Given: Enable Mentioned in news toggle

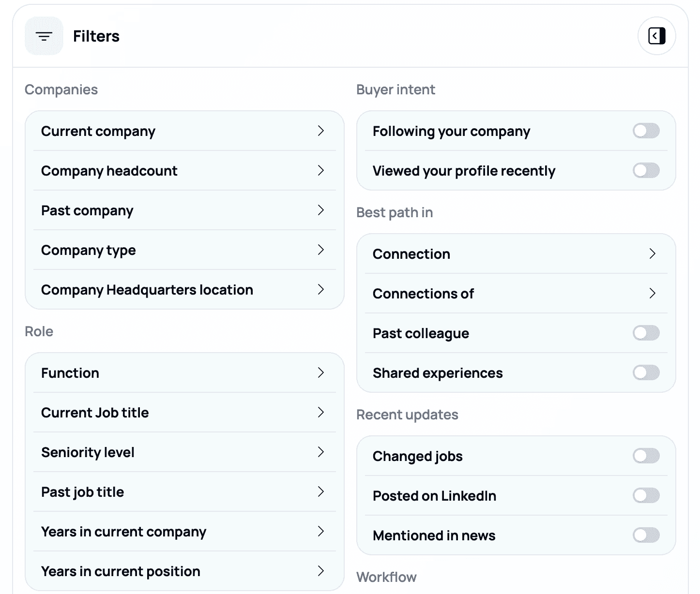Looking at the screenshot, I should point(646,535).
